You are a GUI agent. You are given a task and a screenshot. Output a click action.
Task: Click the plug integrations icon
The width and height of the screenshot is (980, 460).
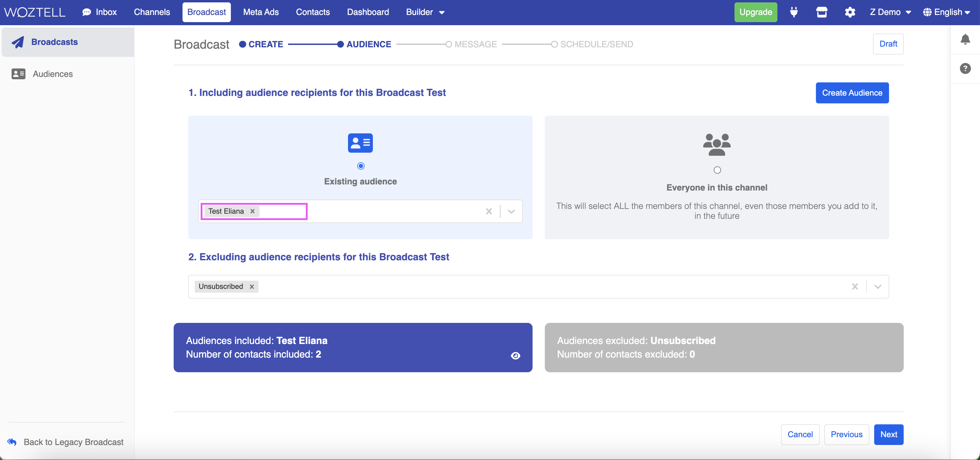(x=794, y=12)
